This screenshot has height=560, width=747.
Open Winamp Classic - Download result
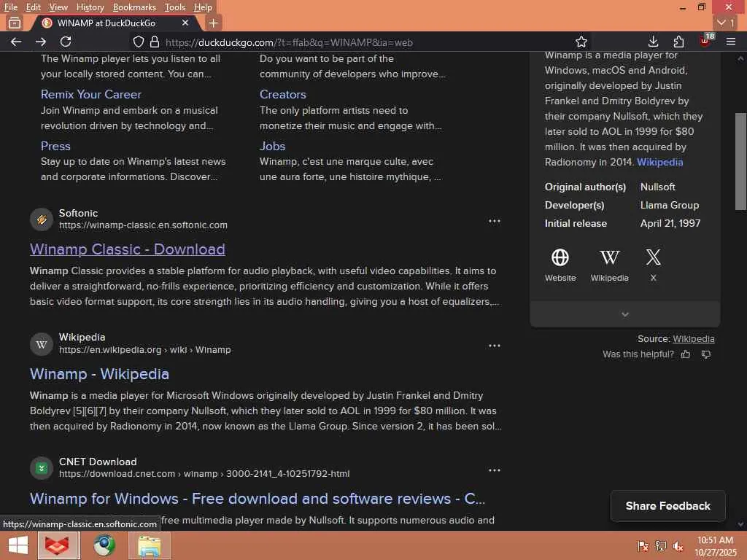[127, 249]
